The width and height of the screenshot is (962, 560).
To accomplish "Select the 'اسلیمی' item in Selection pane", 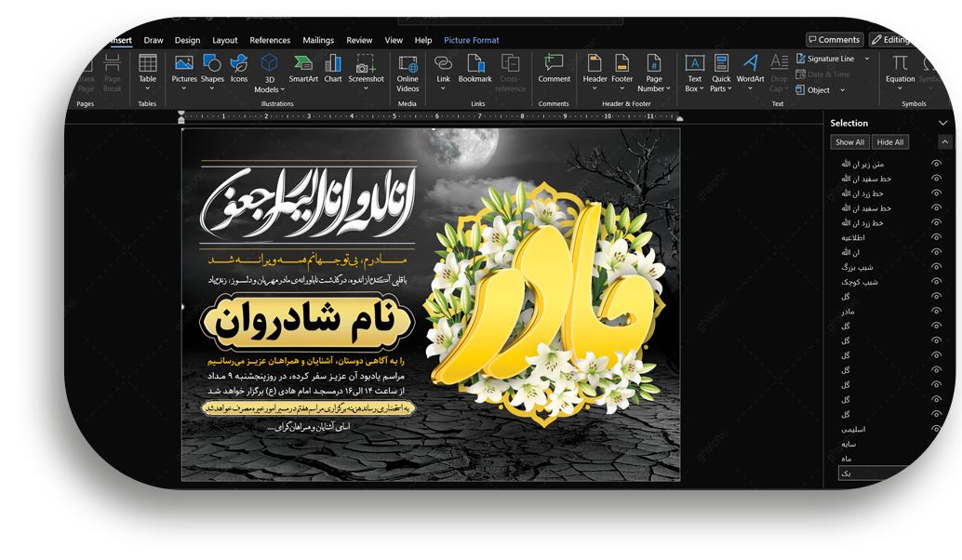I will click(853, 430).
